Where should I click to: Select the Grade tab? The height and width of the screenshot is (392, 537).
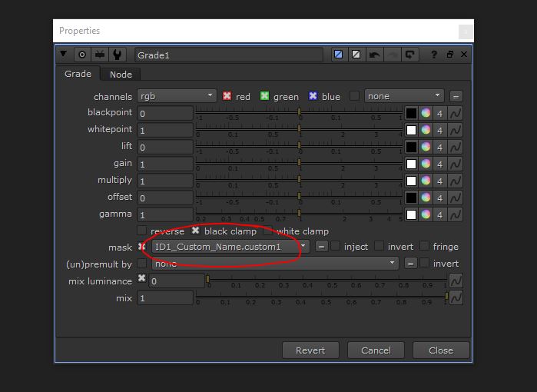pos(78,74)
